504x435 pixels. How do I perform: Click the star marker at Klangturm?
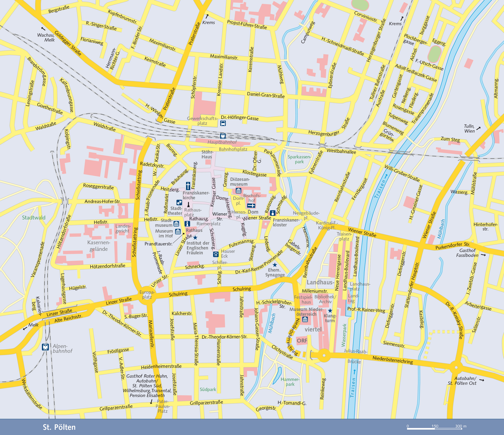click(x=330, y=311)
